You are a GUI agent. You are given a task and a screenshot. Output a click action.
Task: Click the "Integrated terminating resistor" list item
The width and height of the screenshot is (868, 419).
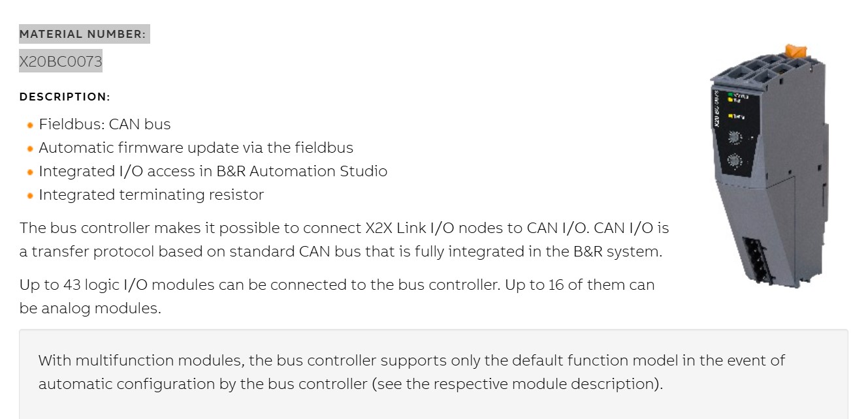click(151, 194)
